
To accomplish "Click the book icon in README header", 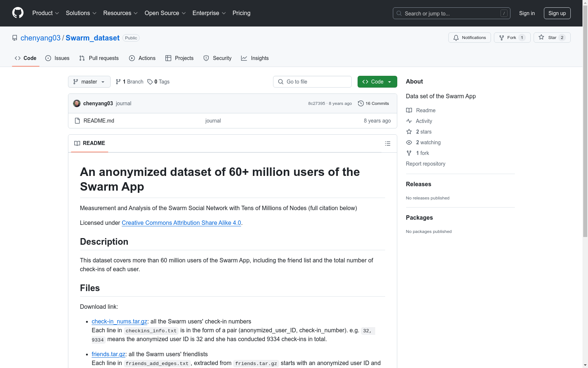I will [77, 143].
